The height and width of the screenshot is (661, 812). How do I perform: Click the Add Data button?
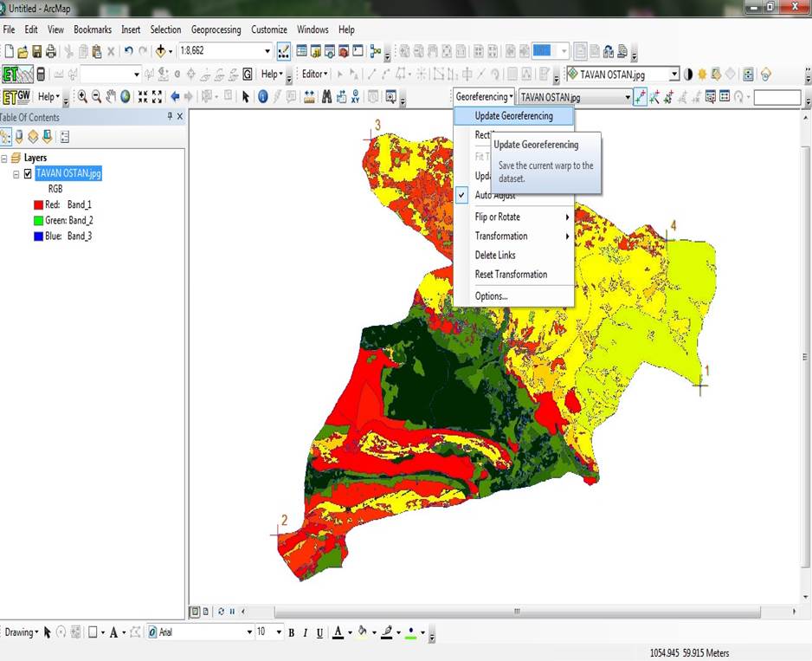pos(161,52)
